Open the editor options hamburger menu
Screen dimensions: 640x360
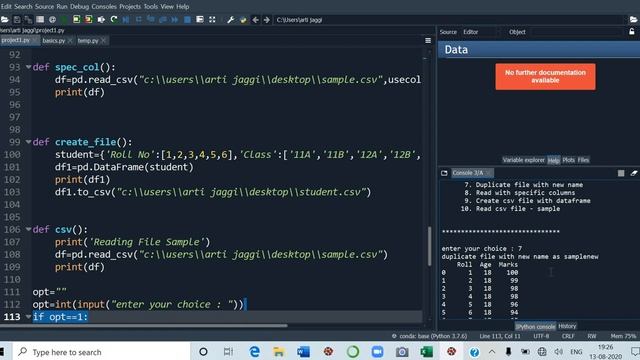point(428,40)
